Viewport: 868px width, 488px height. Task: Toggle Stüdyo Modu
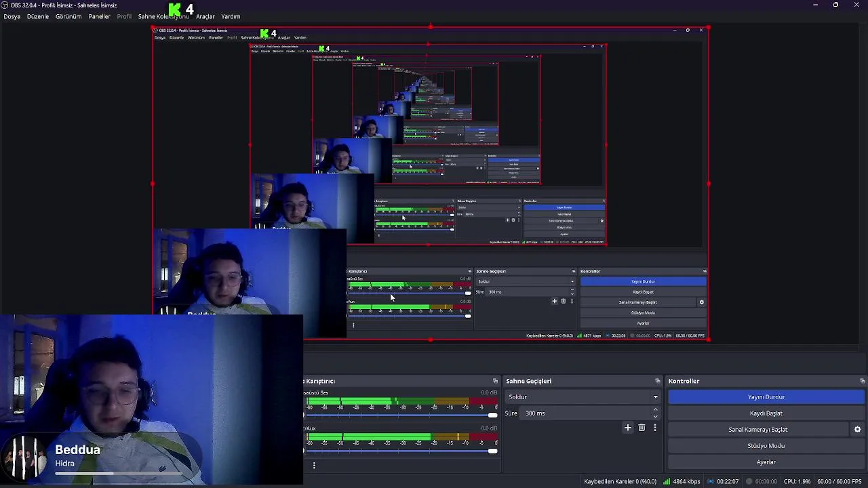click(766, 446)
